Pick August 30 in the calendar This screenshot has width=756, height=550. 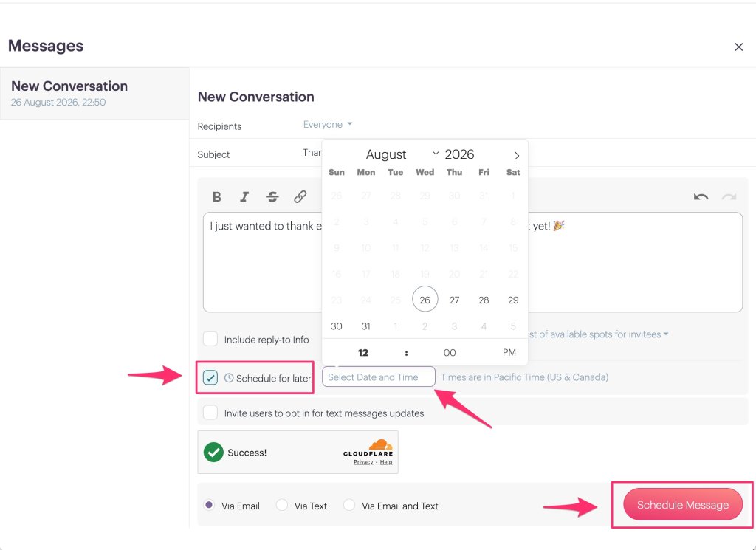tap(337, 326)
